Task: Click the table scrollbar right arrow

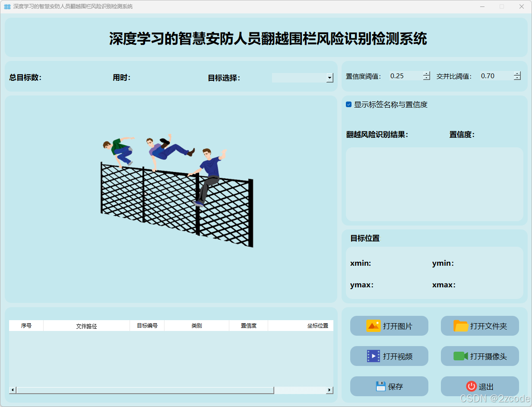Action: 329,390
